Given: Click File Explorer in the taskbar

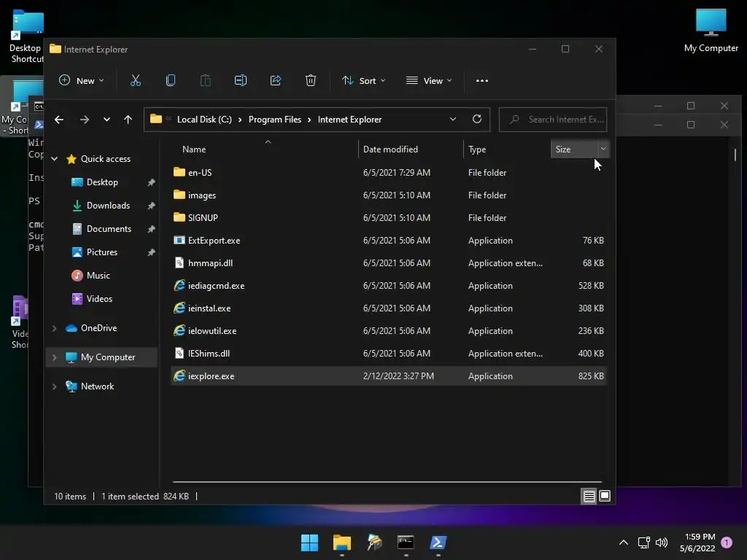Looking at the screenshot, I should [341, 542].
